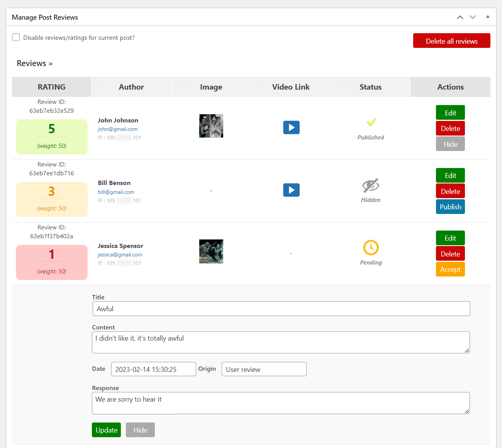Enable Disable reviews/ratings checkbox
The image size is (502, 448).
(x=16, y=37)
